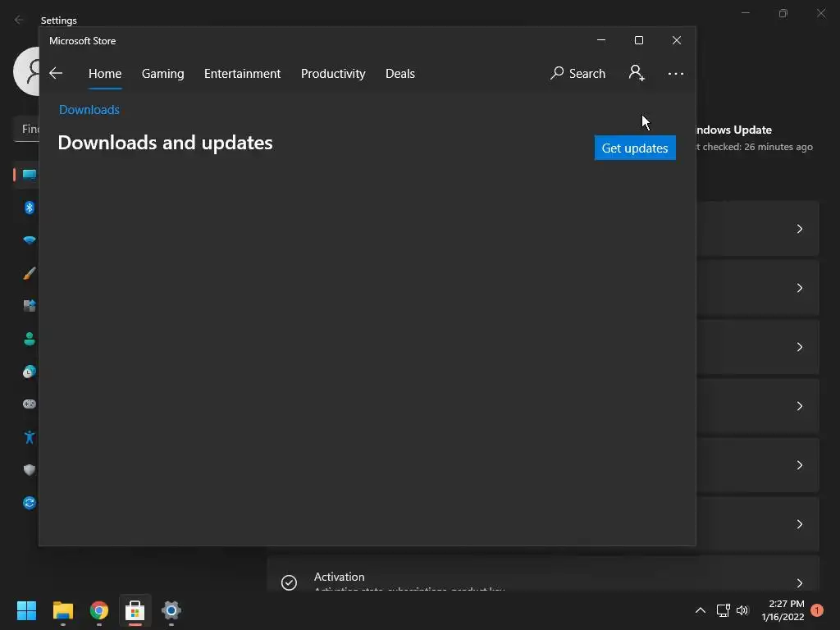Viewport: 840px width, 630px height.
Task: Click the Microsoft Store taskbar icon
Action: [x=135, y=610]
